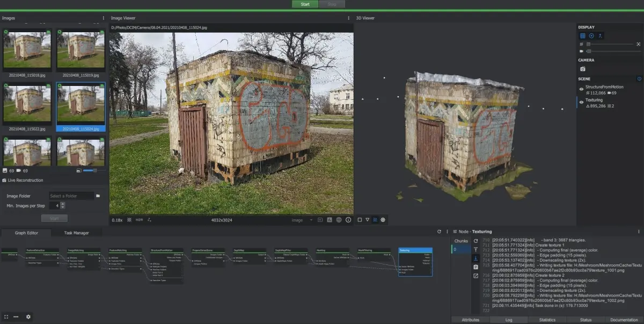
Task: Open Graph Editor settings gear
Action: [28, 317]
